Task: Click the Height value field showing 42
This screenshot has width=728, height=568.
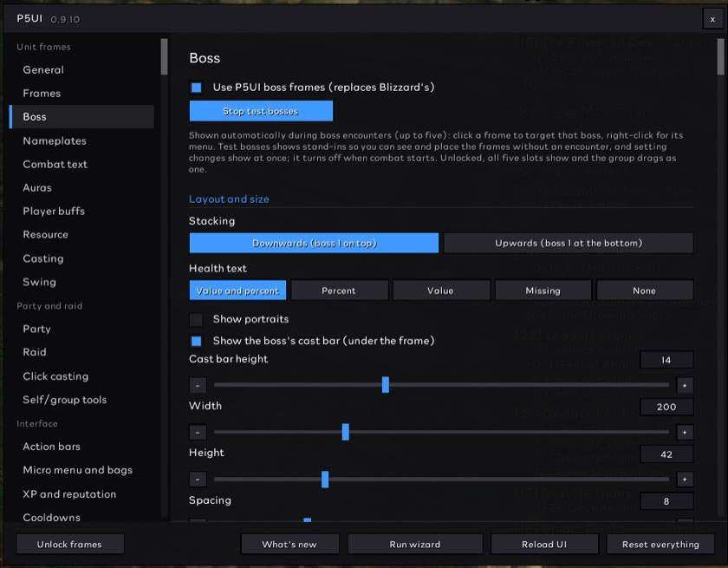Action: (666, 454)
